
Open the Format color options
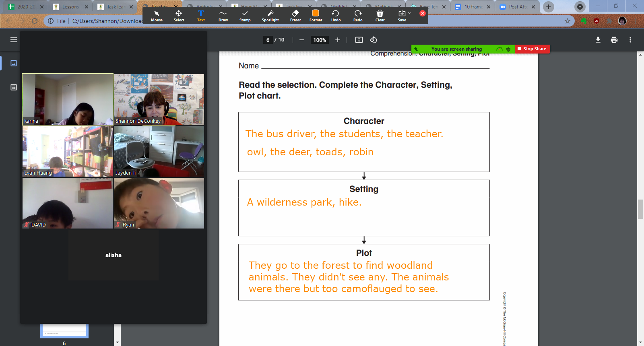pos(316,16)
